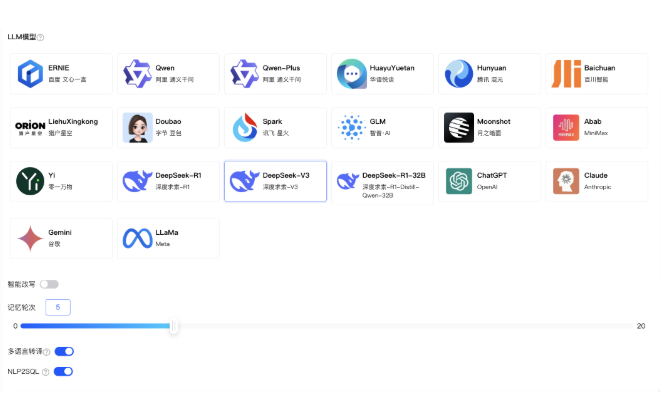660x420 pixels.
Task: Pick the Doubao avatar icon
Action: (137, 127)
